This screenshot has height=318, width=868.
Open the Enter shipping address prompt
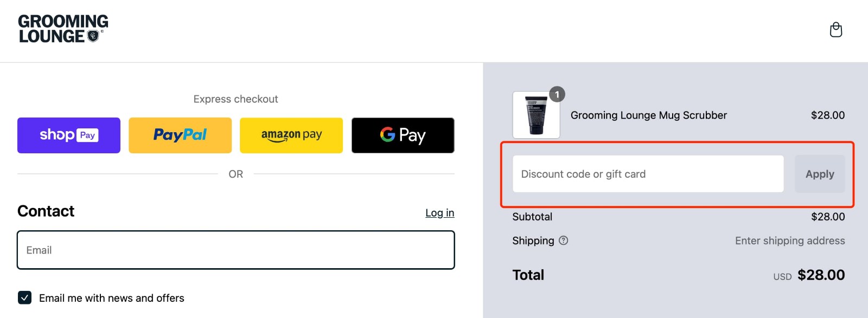click(x=790, y=241)
